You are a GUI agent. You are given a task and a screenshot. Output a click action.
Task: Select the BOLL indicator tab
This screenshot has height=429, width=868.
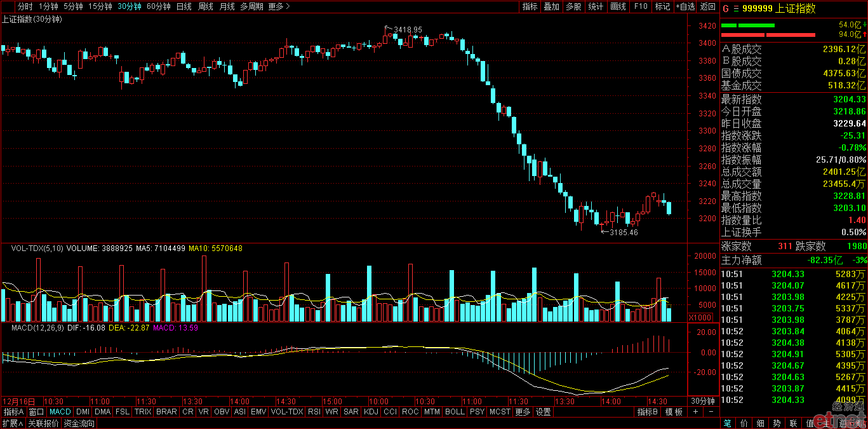tap(455, 412)
